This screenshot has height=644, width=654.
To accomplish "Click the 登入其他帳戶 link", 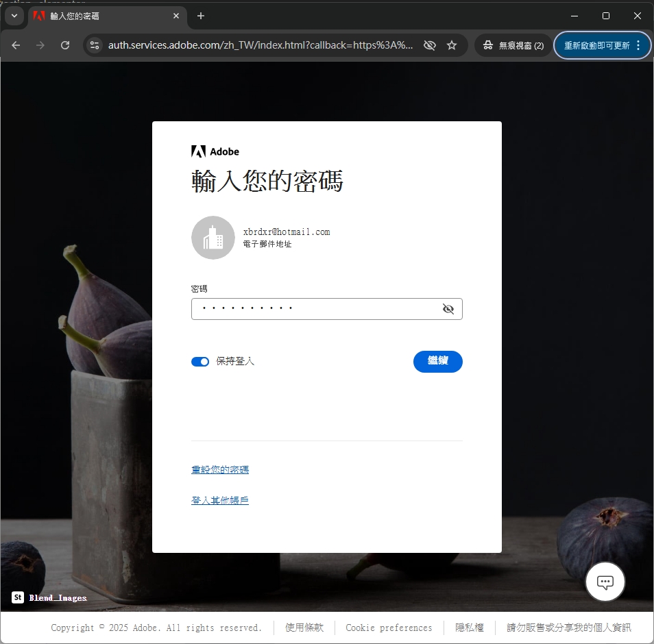I will click(220, 501).
